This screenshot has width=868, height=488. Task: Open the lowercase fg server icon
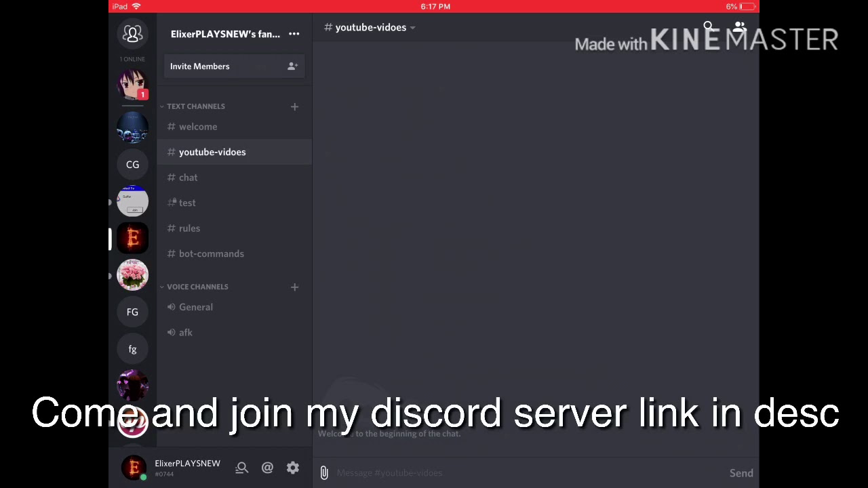coord(132,349)
